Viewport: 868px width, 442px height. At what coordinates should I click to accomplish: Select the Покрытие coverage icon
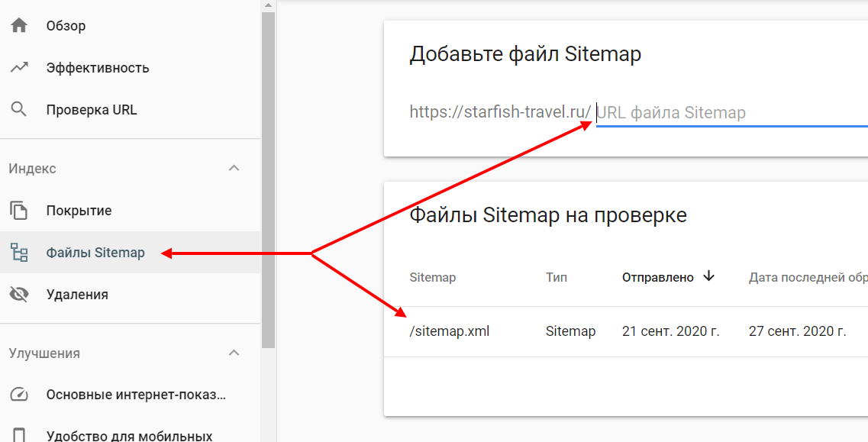coord(19,210)
